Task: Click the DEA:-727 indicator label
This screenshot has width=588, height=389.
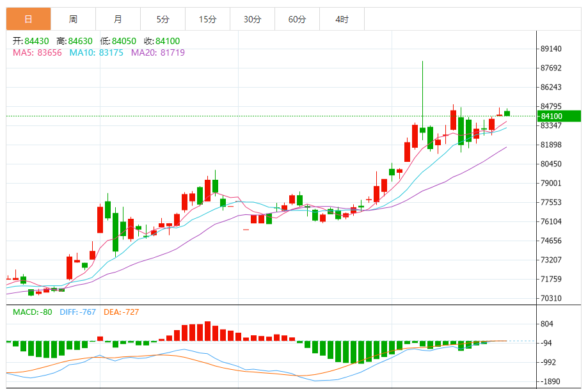Action: pyautogui.click(x=121, y=312)
